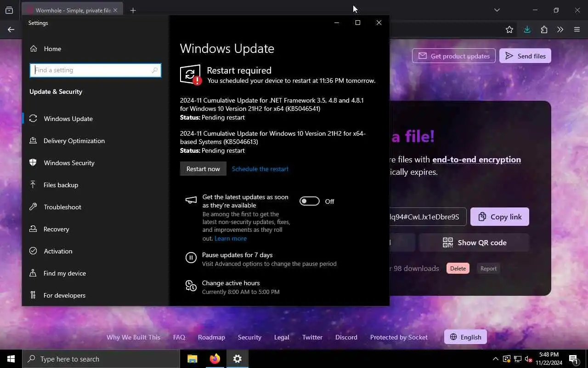Open Legal footer link
The image size is (588, 368).
[282, 337]
